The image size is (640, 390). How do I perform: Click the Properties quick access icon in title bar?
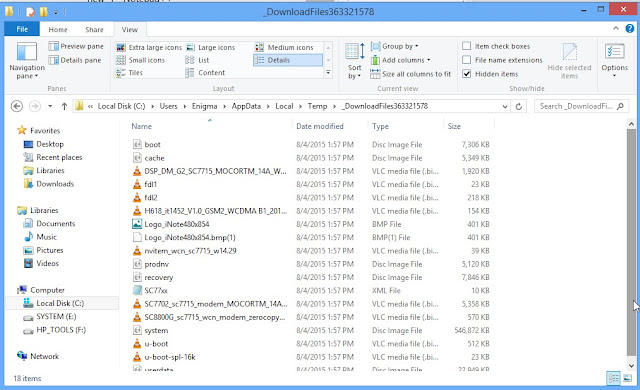pyautogui.click(x=30, y=11)
